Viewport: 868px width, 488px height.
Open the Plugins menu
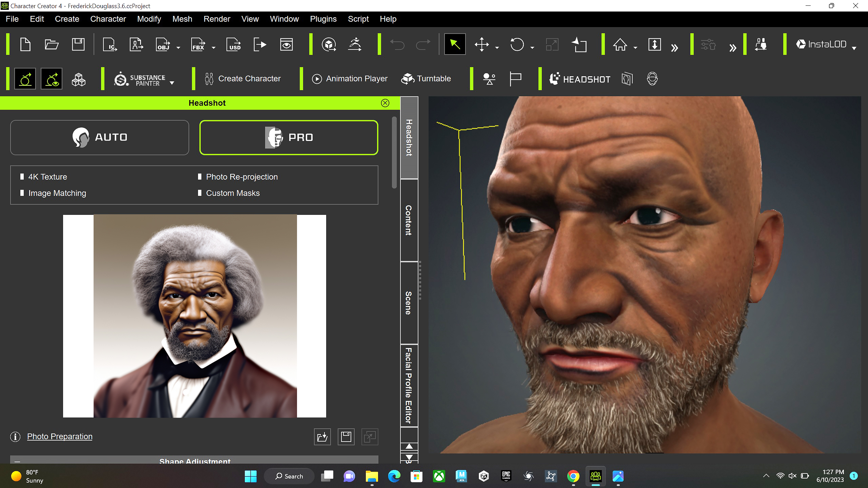[x=323, y=19]
